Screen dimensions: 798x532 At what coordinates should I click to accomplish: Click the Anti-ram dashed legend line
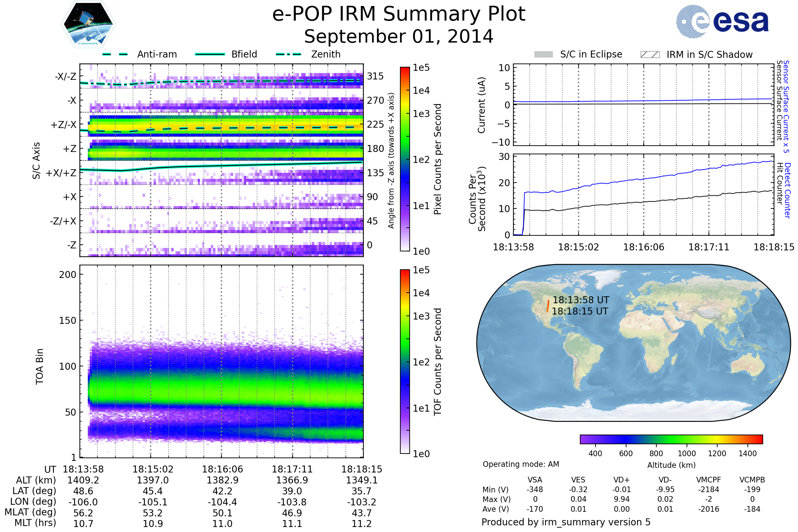coord(115,54)
